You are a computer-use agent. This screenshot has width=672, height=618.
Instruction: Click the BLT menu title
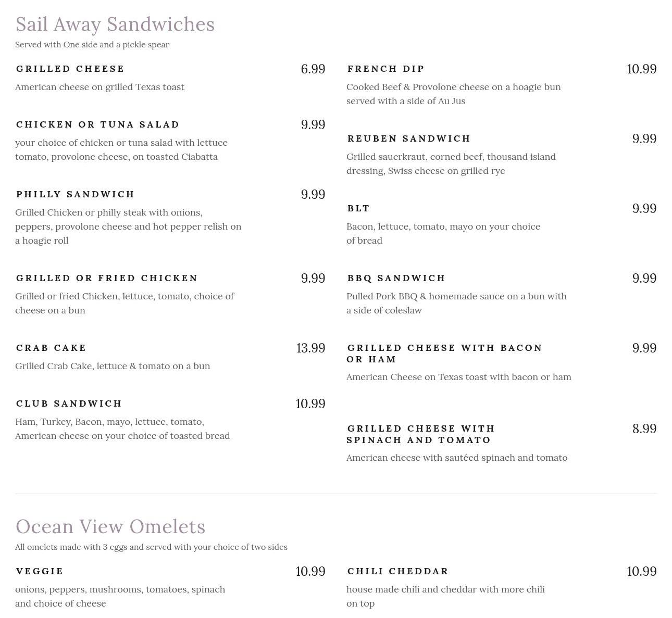click(358, 208)
